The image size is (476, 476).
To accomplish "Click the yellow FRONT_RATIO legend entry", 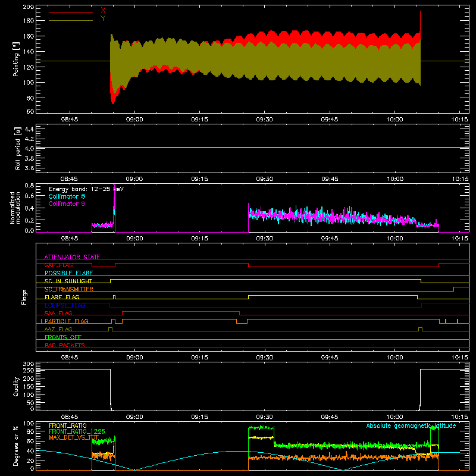I will (68, 425).
